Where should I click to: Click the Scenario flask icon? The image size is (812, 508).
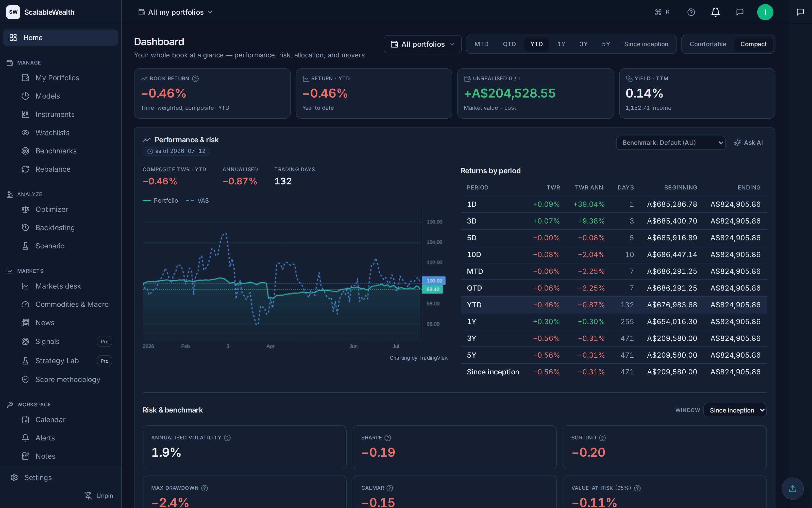pos(25,246)
